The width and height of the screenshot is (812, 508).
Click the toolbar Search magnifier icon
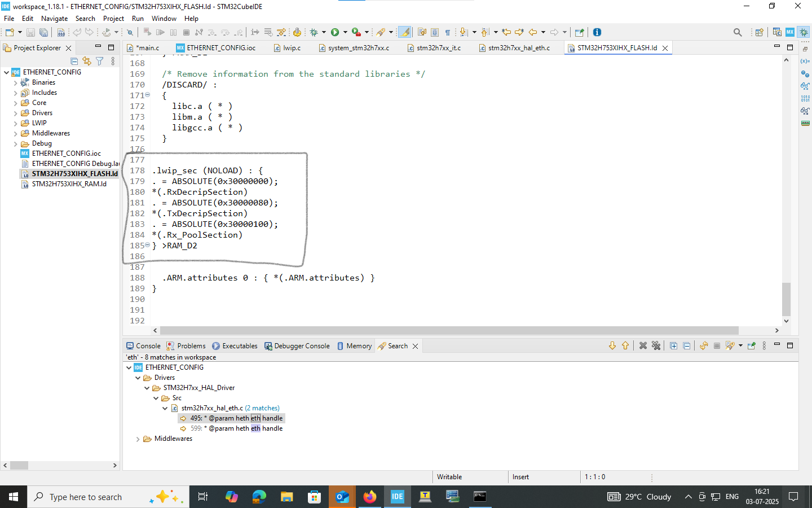click(x=737, y=32)
